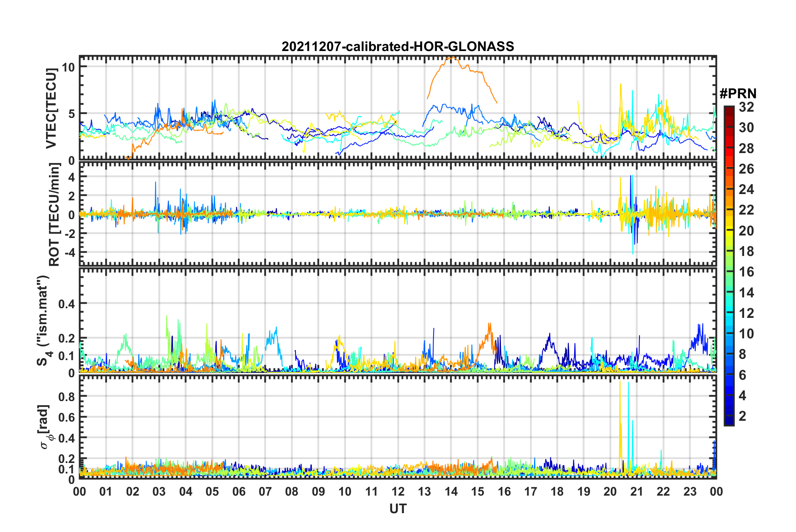Click the S4 axis label
796x532 pixels.
point(44,320)
